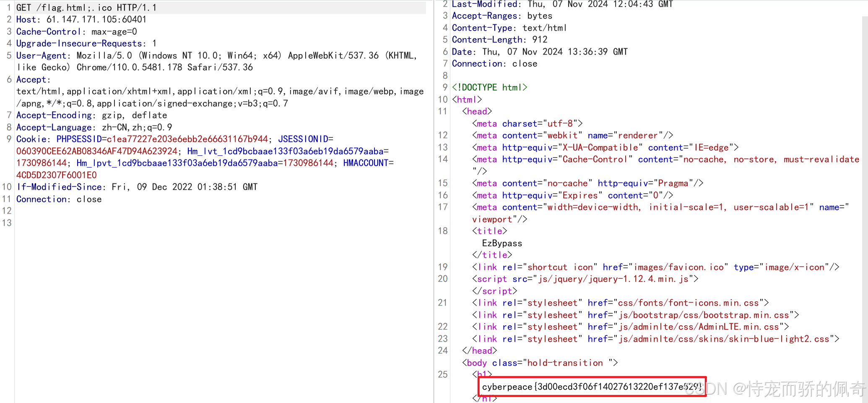This screenshot has height=403, width=868.
Task: Click the meta http-equiv="Expires" line
Action: [x=573, y=195]
